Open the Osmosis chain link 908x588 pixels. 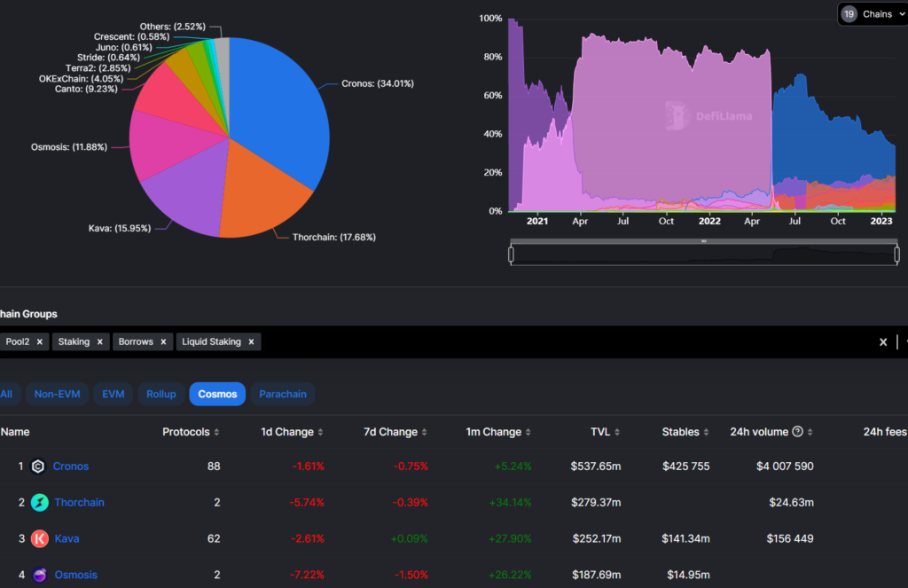coord(75,575)
